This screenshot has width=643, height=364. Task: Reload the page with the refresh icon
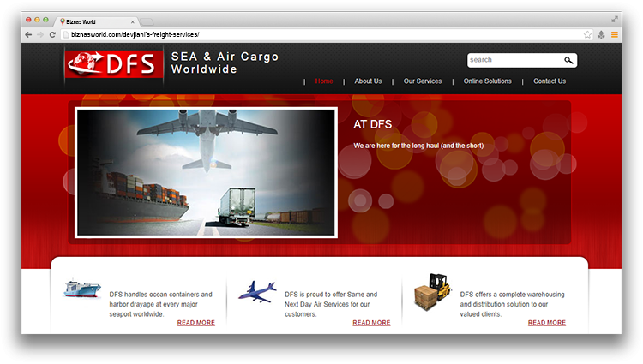tap(53, 34)
